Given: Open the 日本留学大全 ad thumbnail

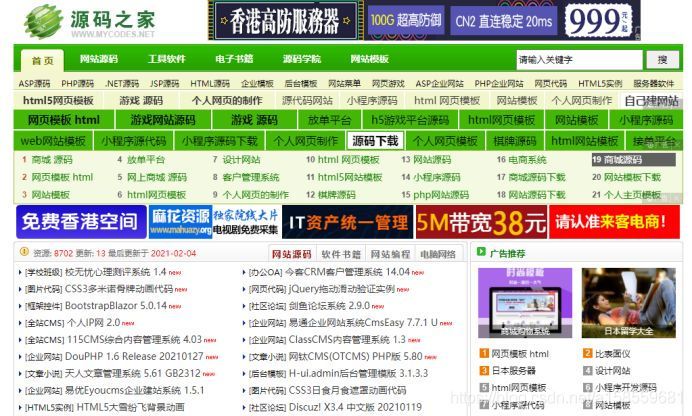Looking at the screenshot, I should pyautogui.click(x=628, y=303).
